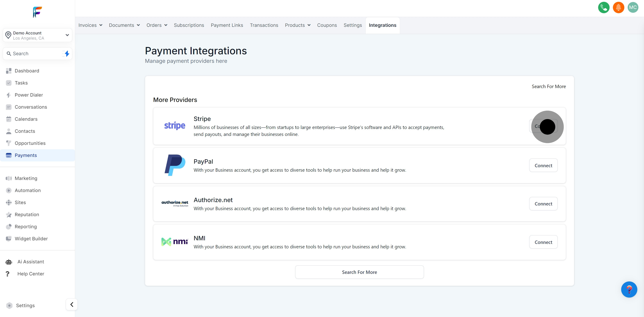Go to Power Dialer in sidebar
Image resolution: width=644 pixels, height=317 pixels.
point(29,95)
